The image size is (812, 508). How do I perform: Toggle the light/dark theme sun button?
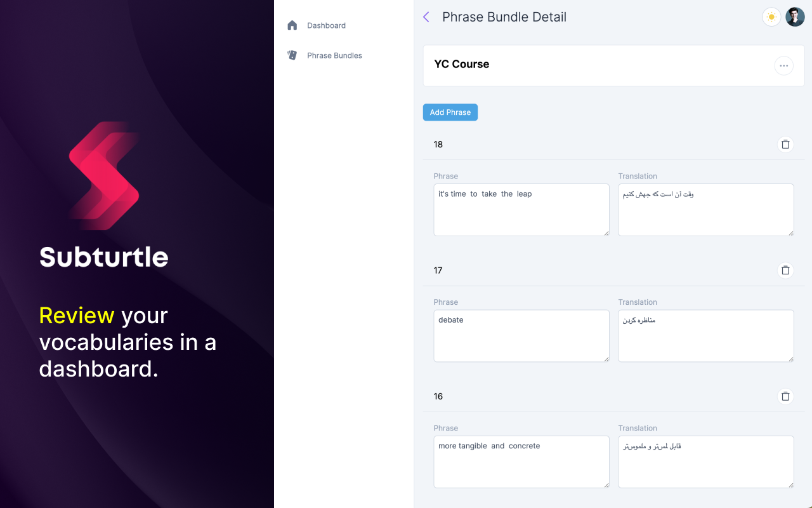point(771,17)
